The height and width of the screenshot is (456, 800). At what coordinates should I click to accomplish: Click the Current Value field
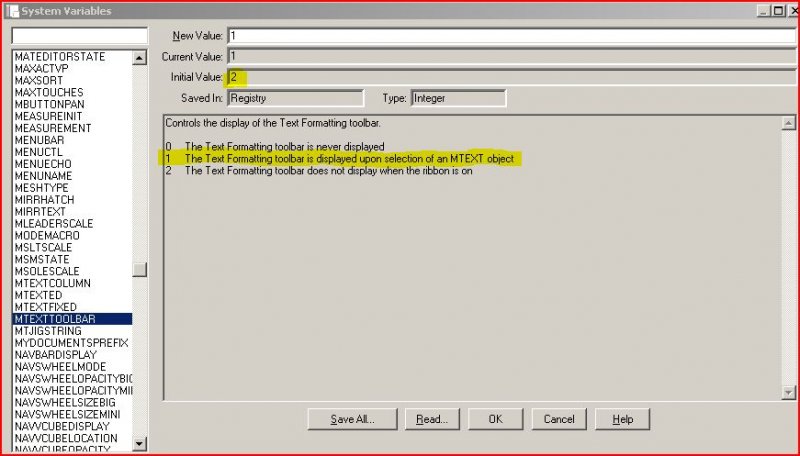pyautogui.click(x=512, y=56)
